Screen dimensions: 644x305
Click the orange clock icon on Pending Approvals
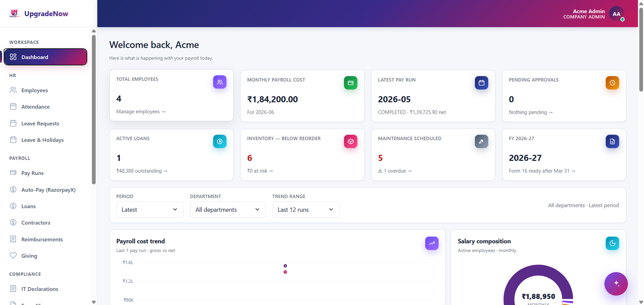612,83
